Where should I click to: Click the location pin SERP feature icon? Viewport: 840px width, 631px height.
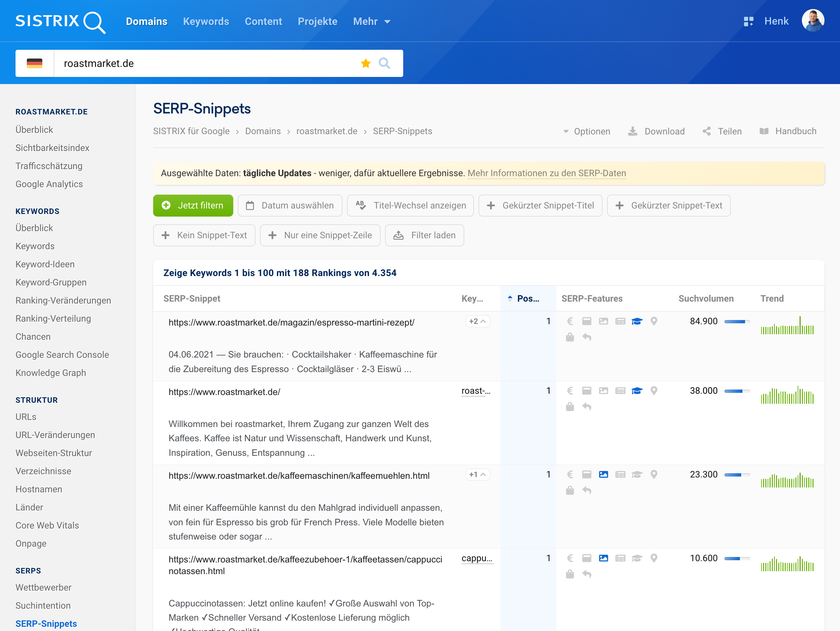point(654,321)
